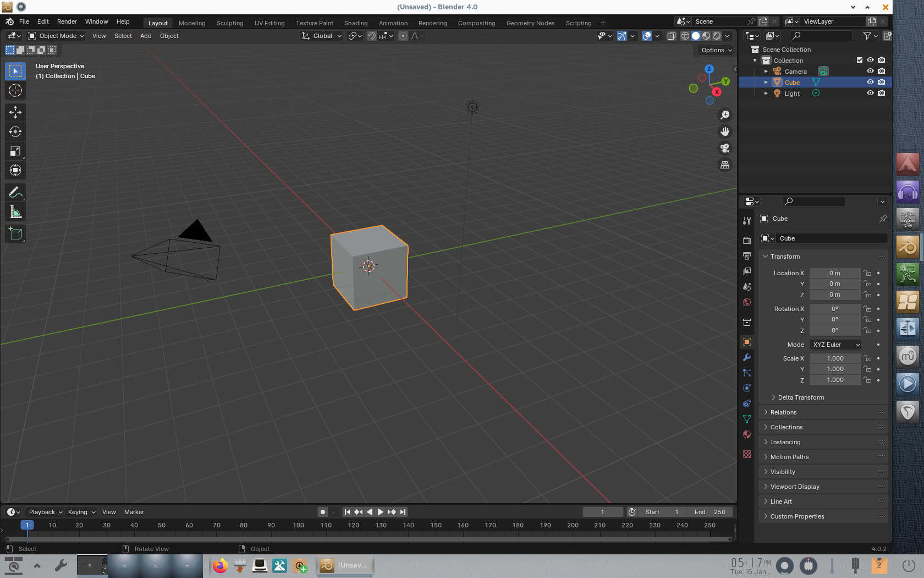
Task: Toggle Light visibility eye icon
Action: (870, 93)
